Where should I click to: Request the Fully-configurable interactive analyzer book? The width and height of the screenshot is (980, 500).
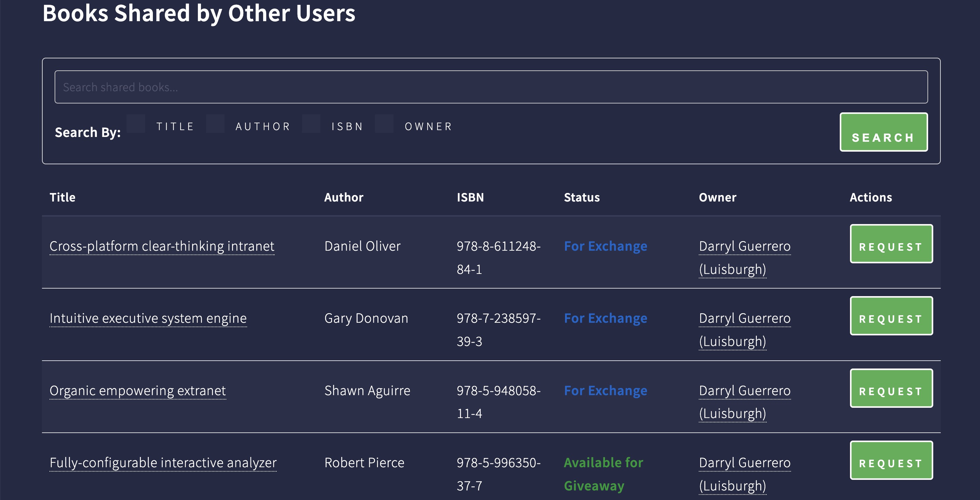tap(891, 460)
